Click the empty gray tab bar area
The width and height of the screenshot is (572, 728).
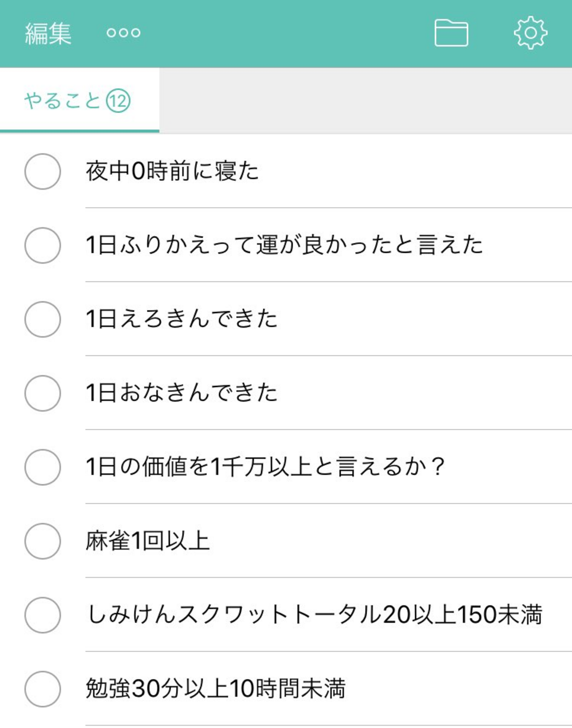click(365, 101)
